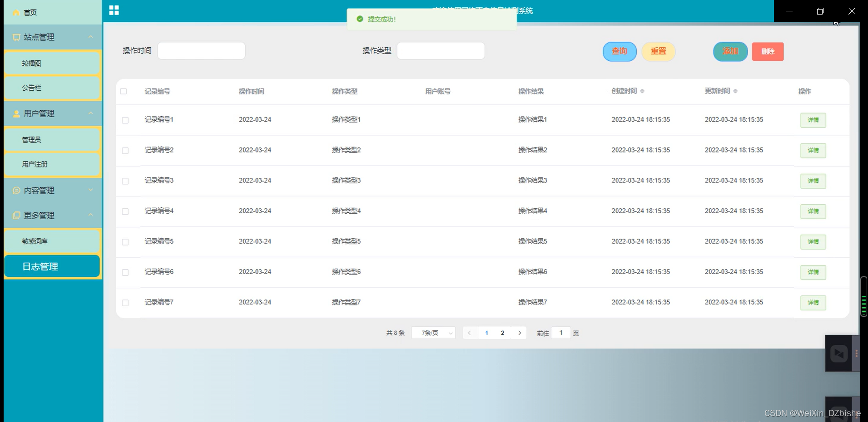Sort table by 创建时间 column arrows
868x422 pixels.
pyautogui.click(x=642, y=91)
